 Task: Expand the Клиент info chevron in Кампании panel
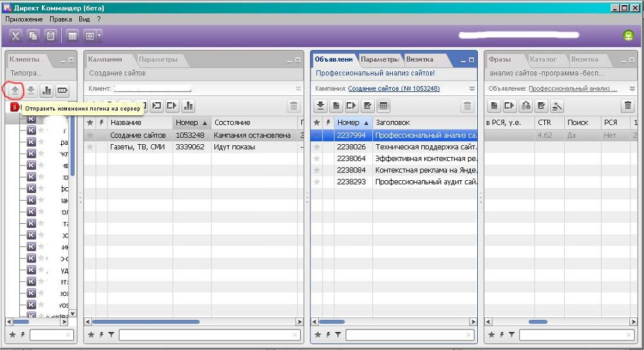(x=298, y=88)
